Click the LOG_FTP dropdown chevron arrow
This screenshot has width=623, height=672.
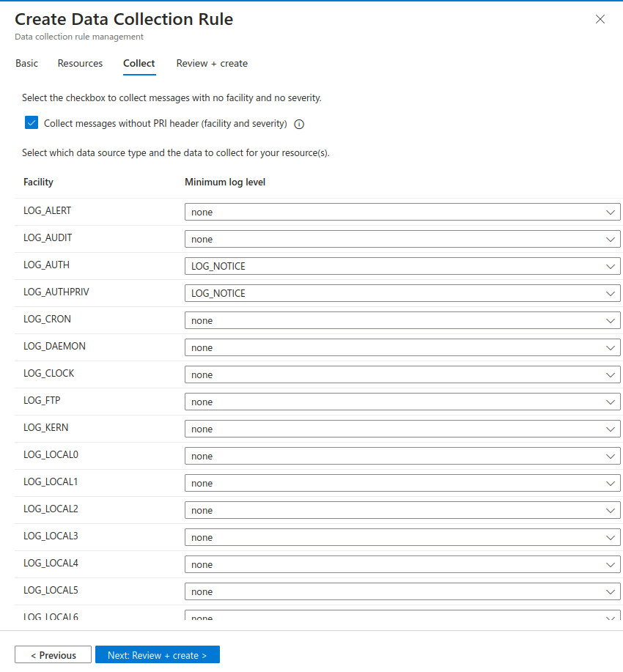click(611, 402)
